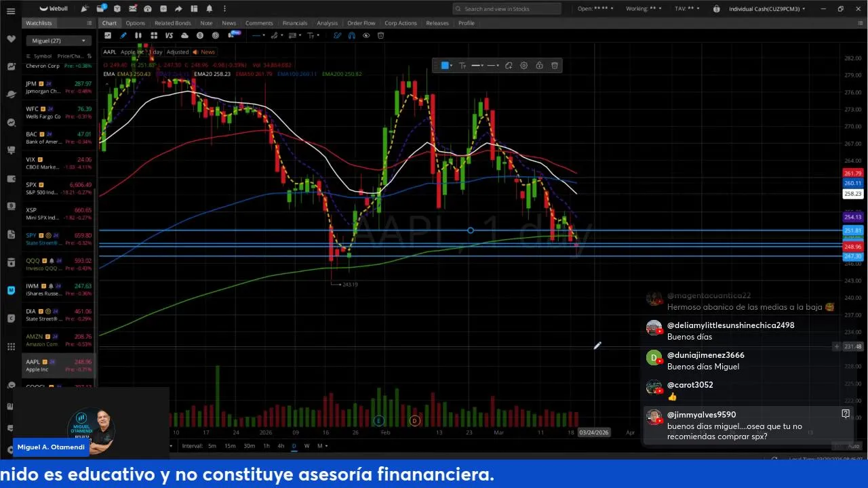The height and width of the screenshot is (488, 868).
Task: Open line style dropdown in floating toolbar
Action: 494,66
